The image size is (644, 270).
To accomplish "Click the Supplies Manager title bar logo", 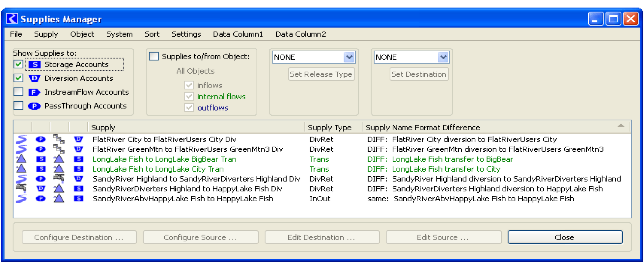I will pyautogui.click(x=12, y=19).
